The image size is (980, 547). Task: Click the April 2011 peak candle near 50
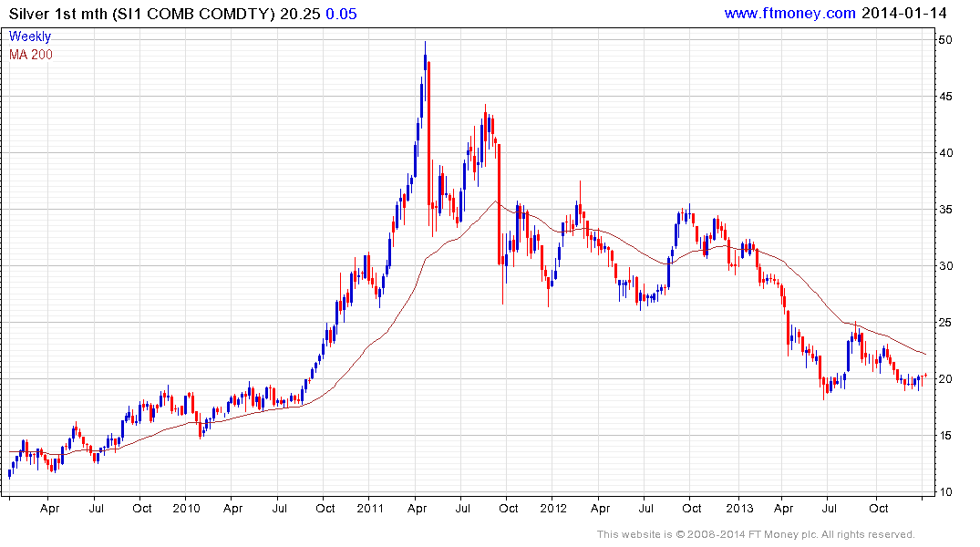(x=425, y=61)
